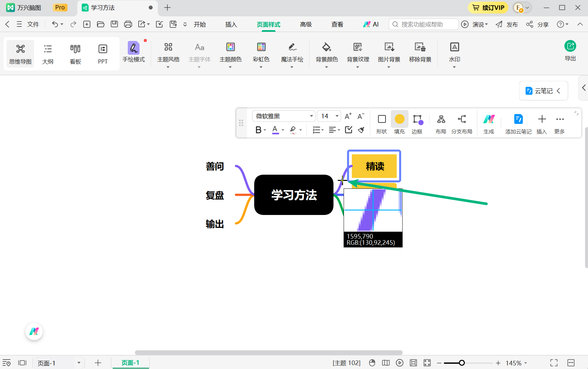Viewport: 588px width, 369px height.
Task: Open the 插入 ribbon tab
Action: (231, 25)
